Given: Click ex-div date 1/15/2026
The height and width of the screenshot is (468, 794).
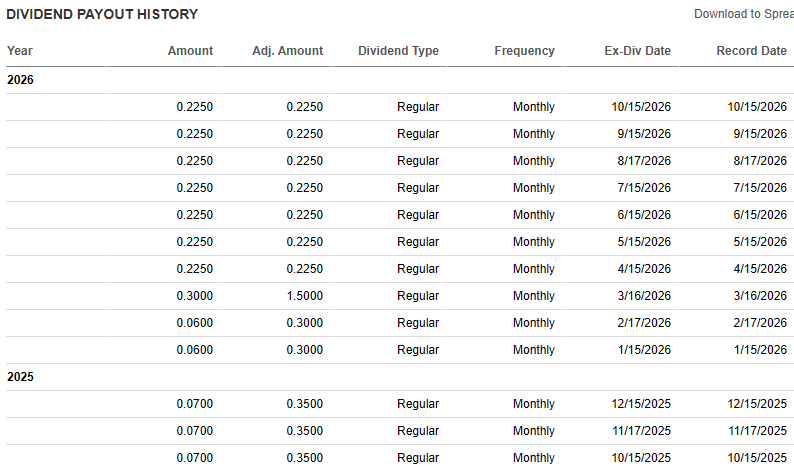Looking at the screenshot, I should coord(644,350).
